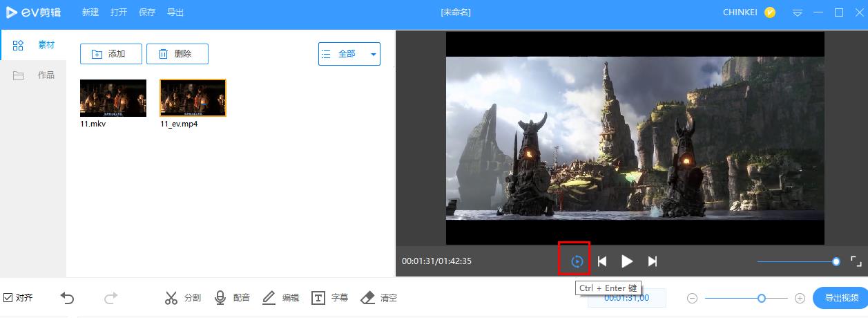This screenshot has height=318, width=868.
Task: Select the 分割 split scissors tool
Action: [182, 298]
